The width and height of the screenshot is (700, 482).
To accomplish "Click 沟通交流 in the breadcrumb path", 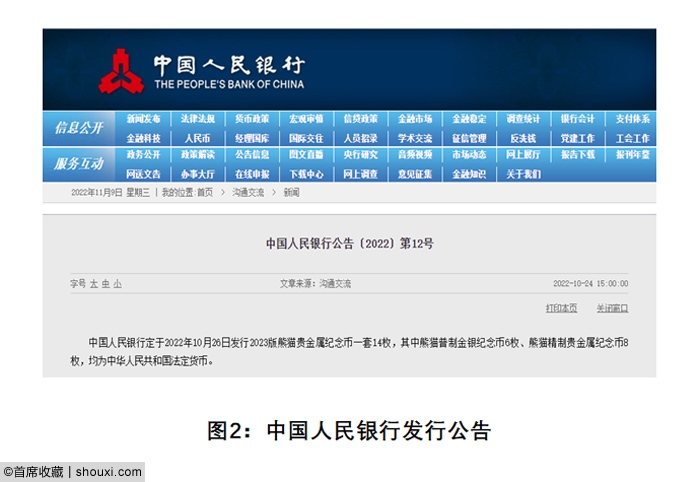I will [x=248, y=193].
